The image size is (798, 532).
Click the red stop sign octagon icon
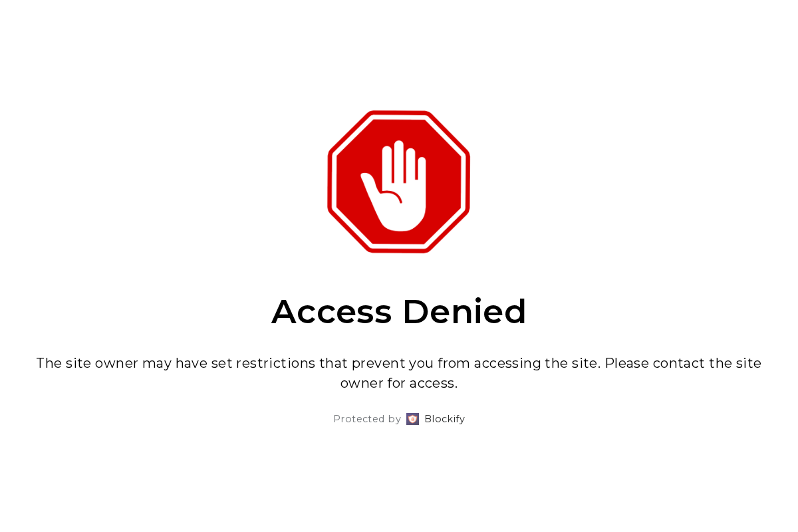tap(399, 182)
